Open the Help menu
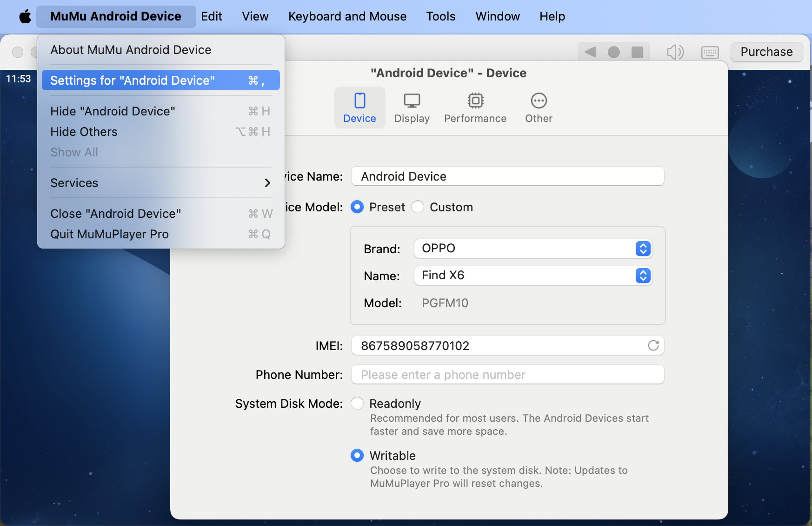 point(552,17)
